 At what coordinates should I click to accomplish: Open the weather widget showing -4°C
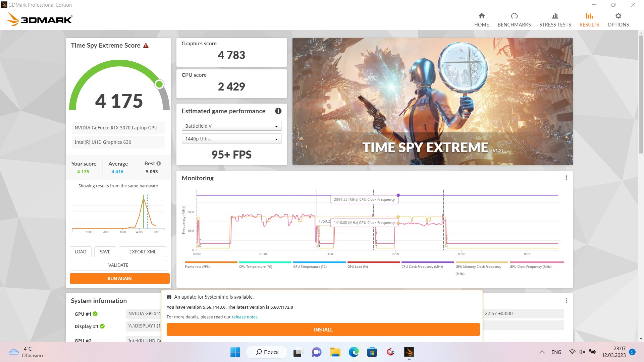click(x=26, y=352)
